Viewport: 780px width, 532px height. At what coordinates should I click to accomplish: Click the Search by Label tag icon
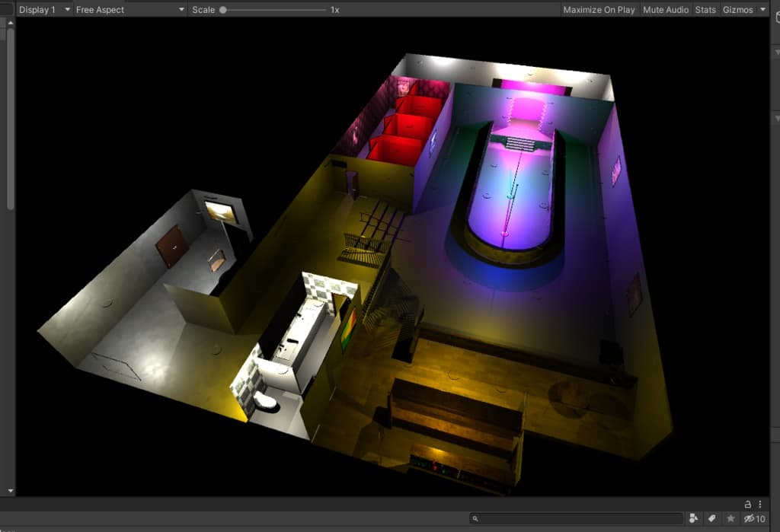(712, 518)
